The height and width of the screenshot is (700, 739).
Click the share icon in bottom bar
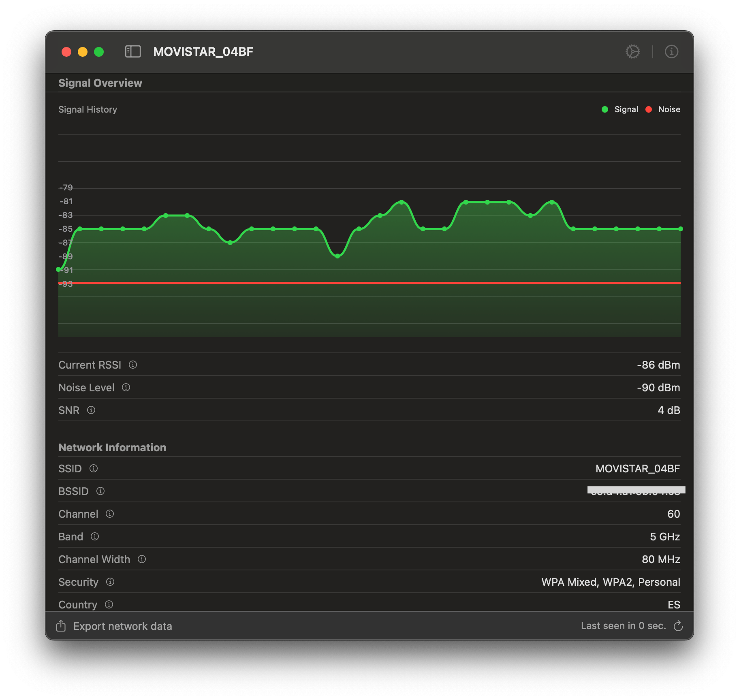click(61, 626)
